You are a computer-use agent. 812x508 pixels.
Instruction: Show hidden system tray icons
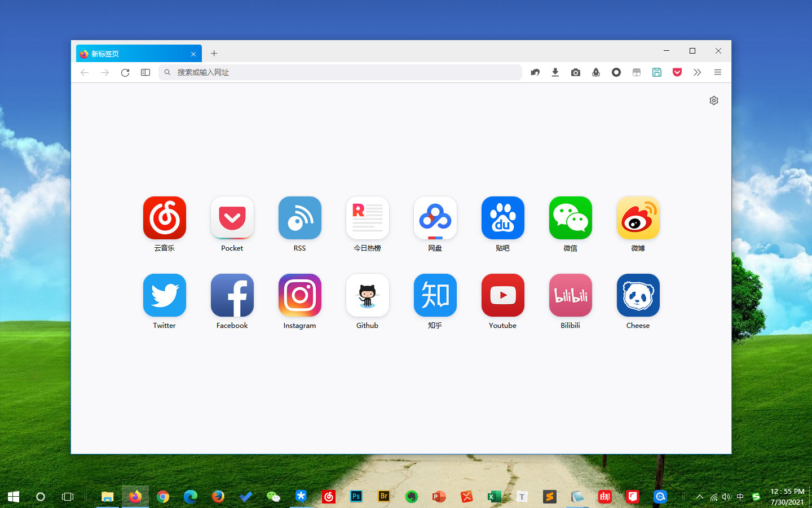pos(699,497)
